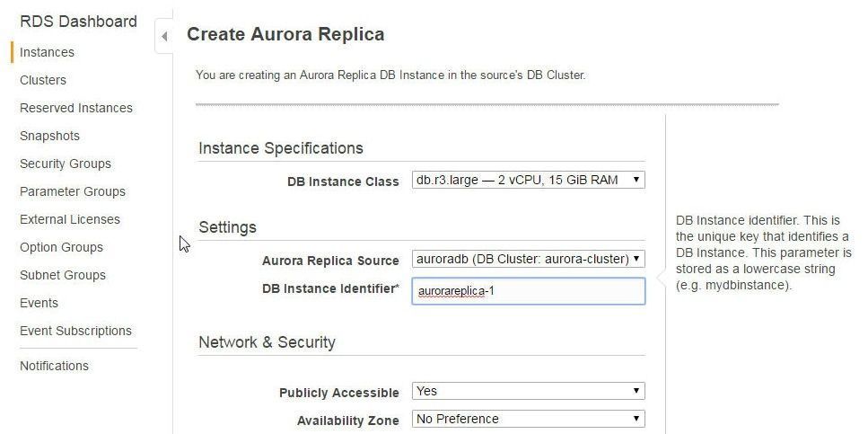Click the DB Instance Class dropdown arrow

(636, 180)
